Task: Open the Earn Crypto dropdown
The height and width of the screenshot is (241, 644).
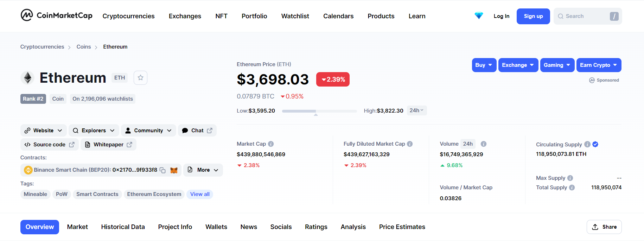Action: 599,65
